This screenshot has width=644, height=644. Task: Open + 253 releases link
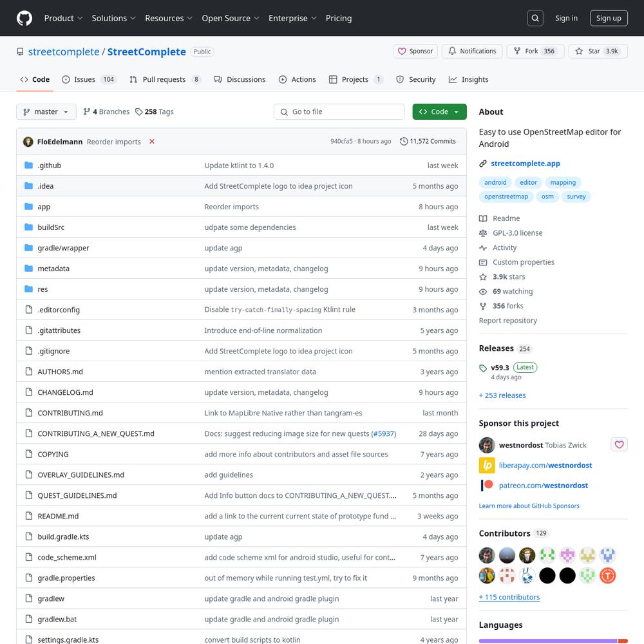point(502,395)
